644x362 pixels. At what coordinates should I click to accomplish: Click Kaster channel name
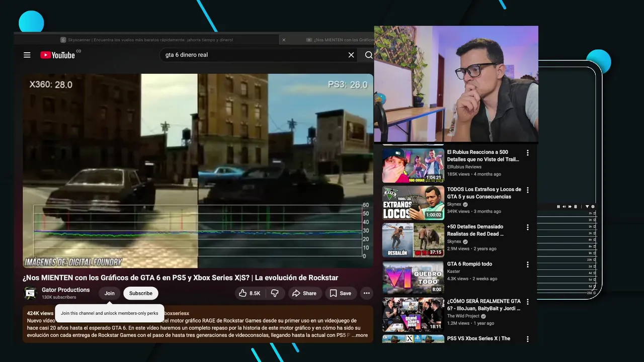[454, 271]
